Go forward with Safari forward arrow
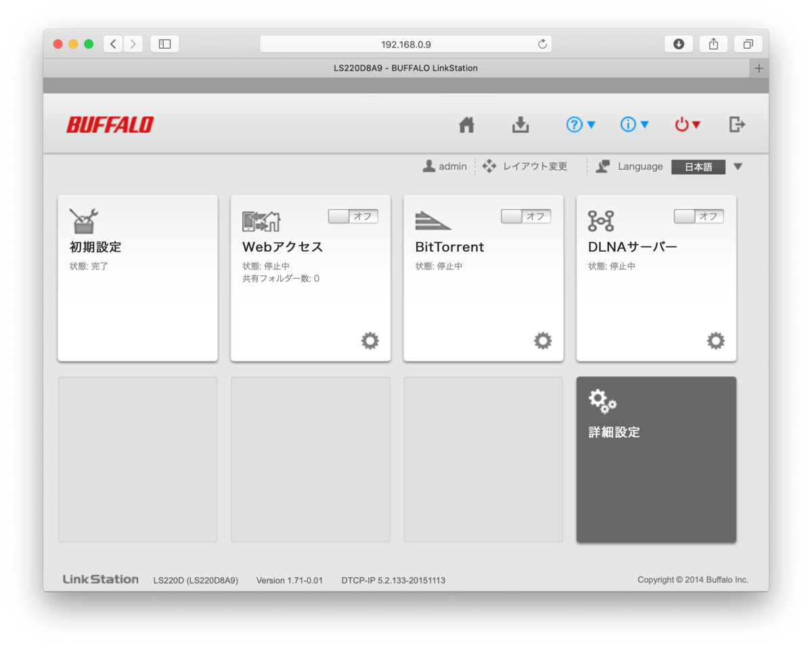812x649 pixels. pyautogui.click(x=133, y=44)
